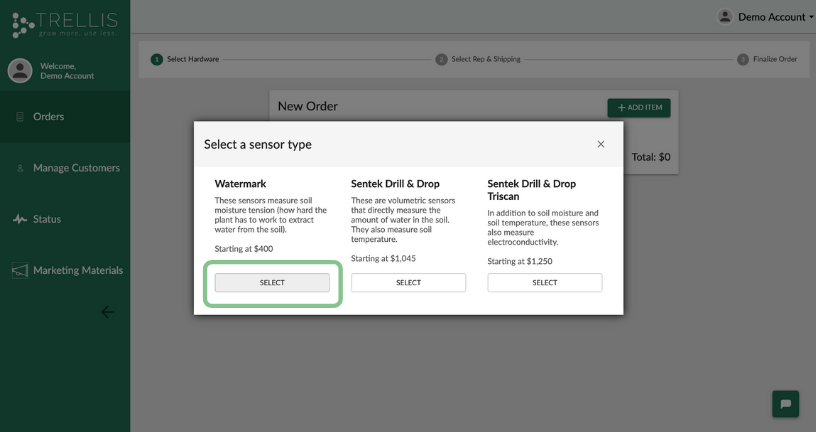Go to step 1 Select Hardware
This screenshot has width=816, height=432.
[185, 59]
